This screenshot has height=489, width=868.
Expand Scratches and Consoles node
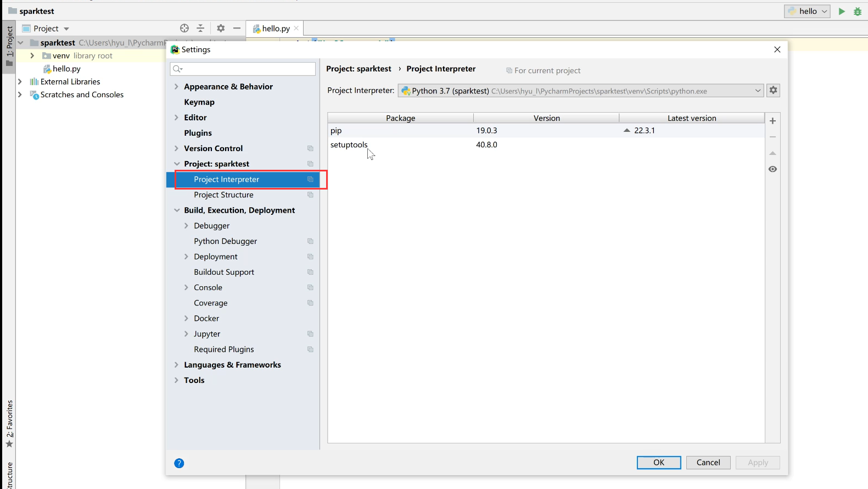click(x=20, y=95)
